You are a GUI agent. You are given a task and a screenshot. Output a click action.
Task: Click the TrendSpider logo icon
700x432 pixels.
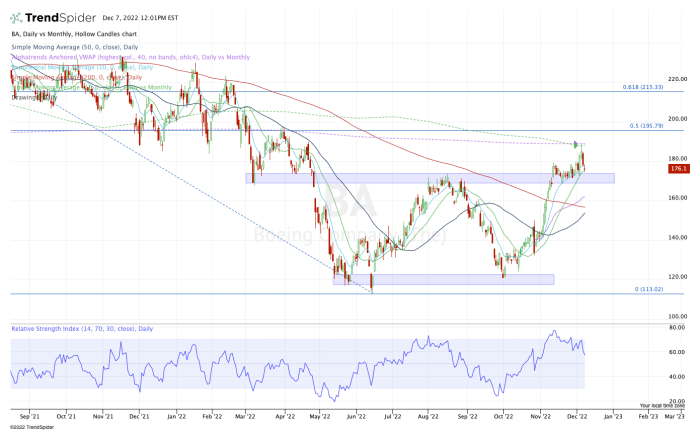pos(16,17)
